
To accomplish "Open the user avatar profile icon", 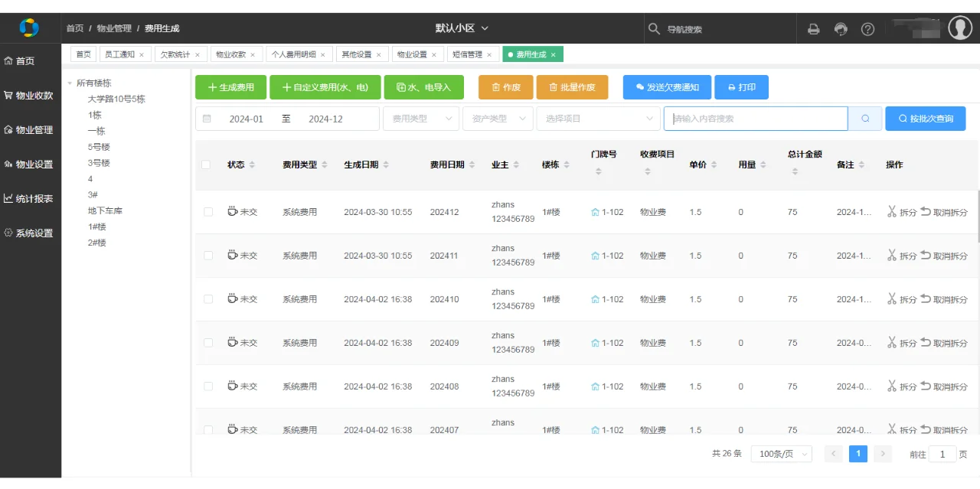I will 960,28.
